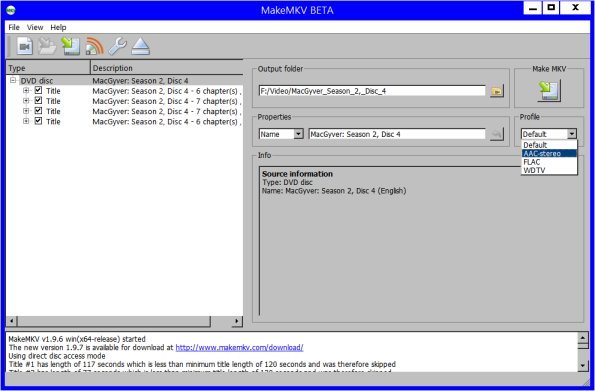The width and height of the screenshot is (595, 391).
Task: Click the large Make MKV button
Action: (x=549, y=91)
